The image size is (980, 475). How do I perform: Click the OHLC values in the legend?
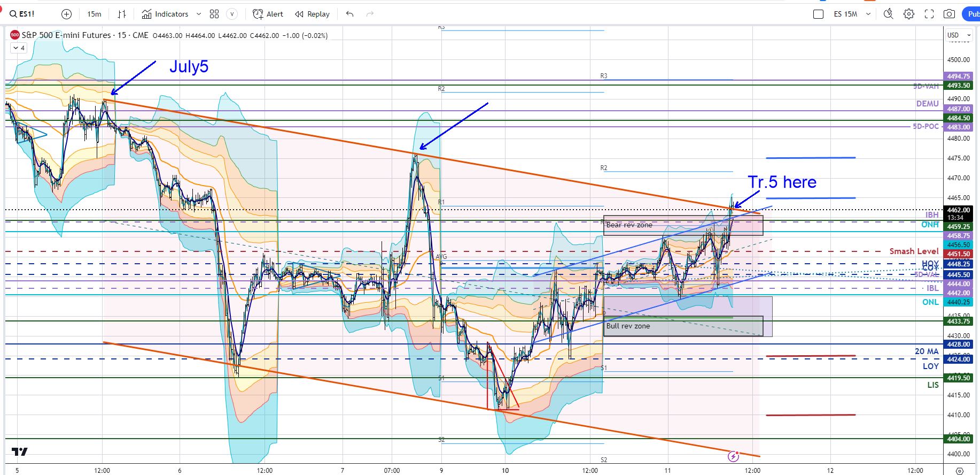(240, 35)
